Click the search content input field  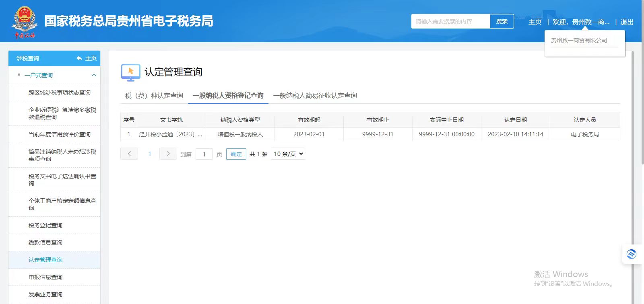[x=450, y=21]
